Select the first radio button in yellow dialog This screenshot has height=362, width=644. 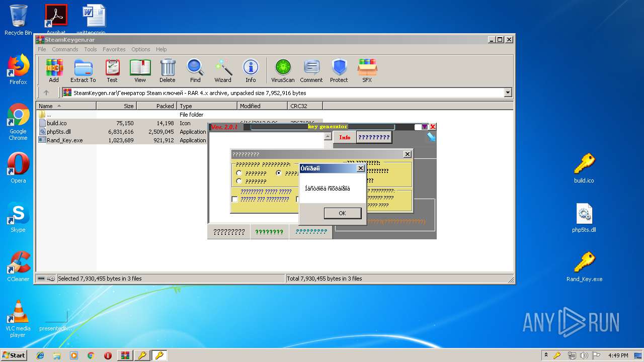[239, 173]
